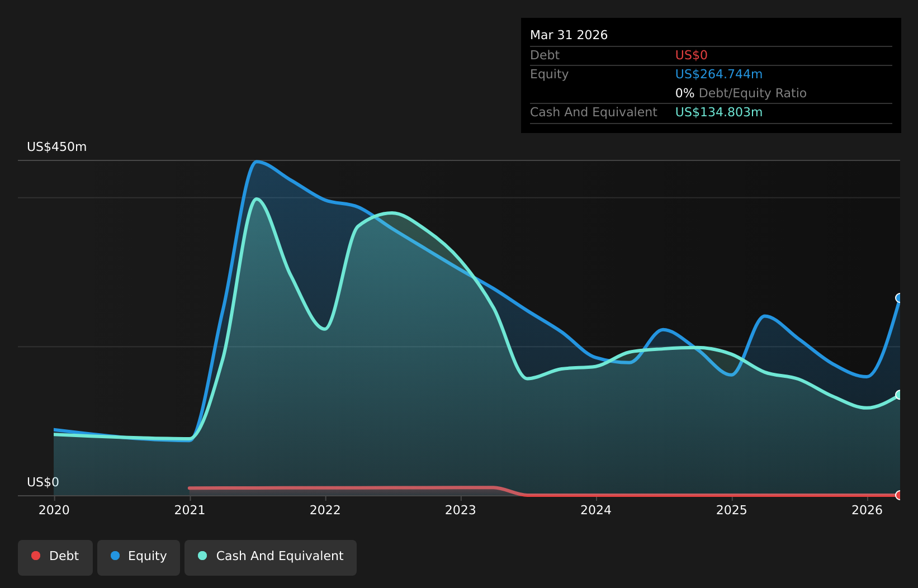Click the 2022 x-axis label
Viewport: 918px width, 588px height.
(x=325, y=510)
